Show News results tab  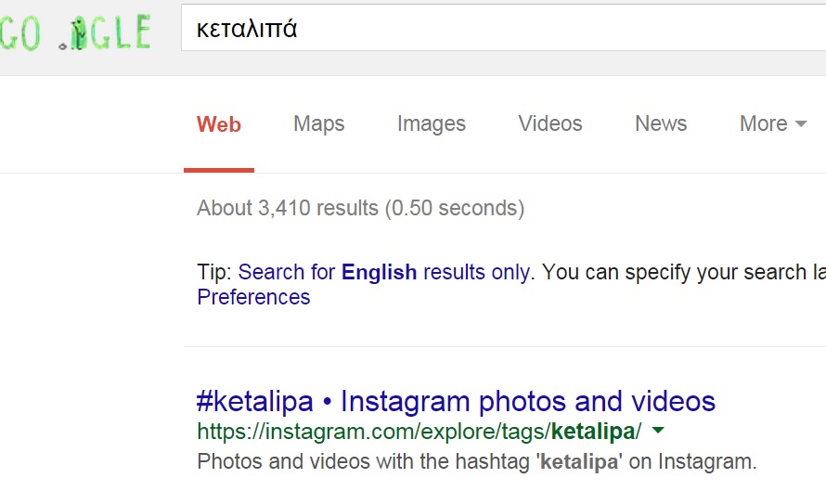661,123
